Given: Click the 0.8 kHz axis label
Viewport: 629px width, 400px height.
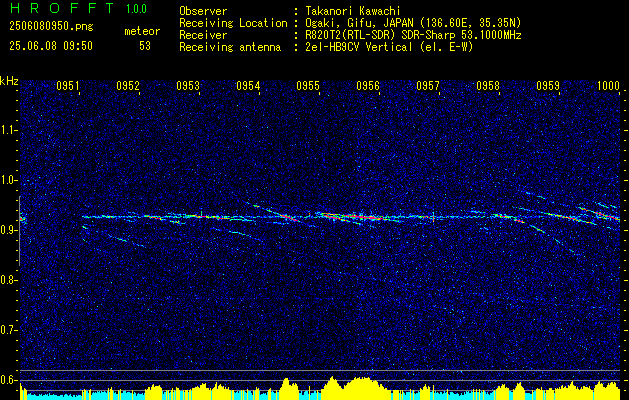Looking at the screenshot, I should pyautogui.click(x=8, y=280).
